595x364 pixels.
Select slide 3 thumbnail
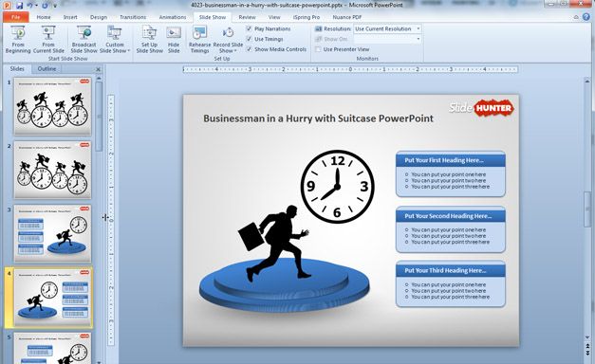[53, 233]
